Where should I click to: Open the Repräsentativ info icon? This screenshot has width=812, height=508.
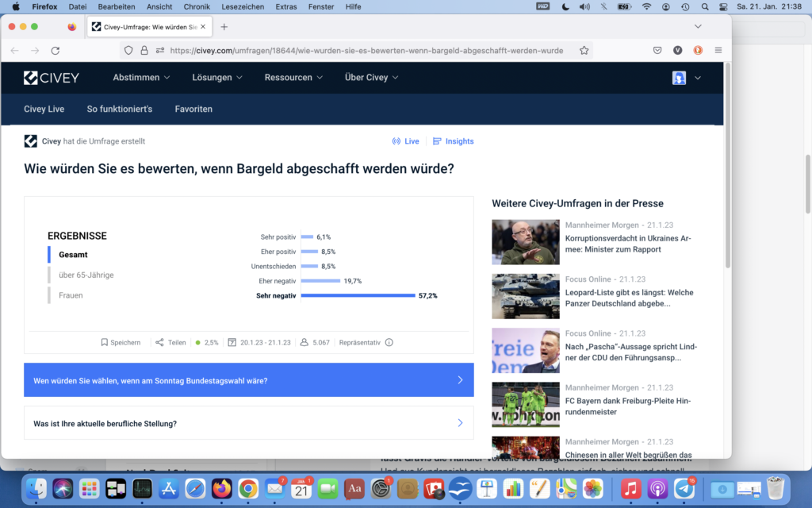click(x=389, y=343)
